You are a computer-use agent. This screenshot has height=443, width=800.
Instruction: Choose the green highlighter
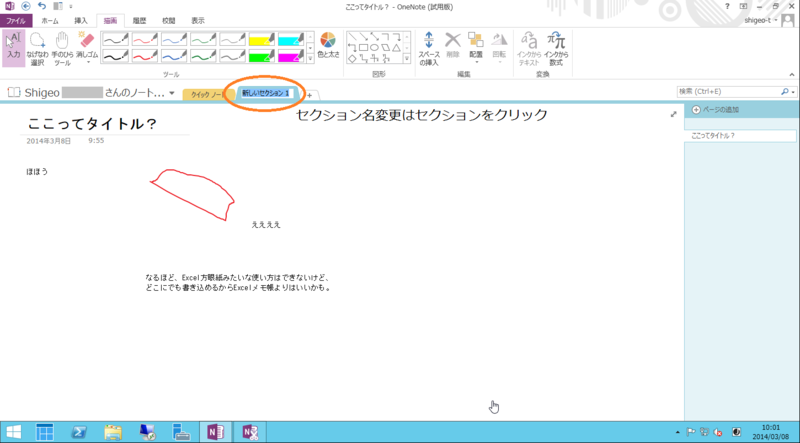[x=262, y=55]
